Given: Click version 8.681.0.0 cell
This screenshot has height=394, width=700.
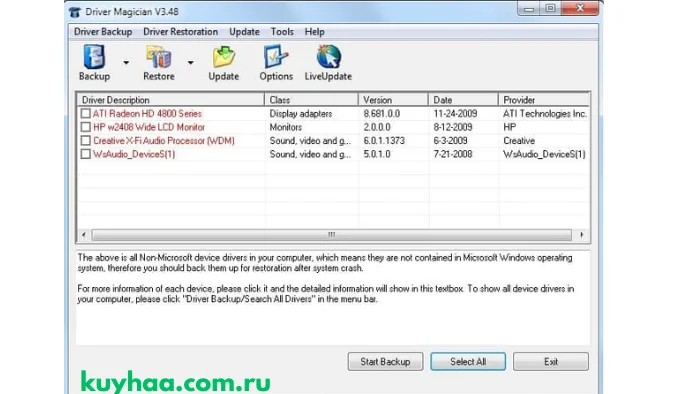Looking at the screenshot, I should 382,113.
